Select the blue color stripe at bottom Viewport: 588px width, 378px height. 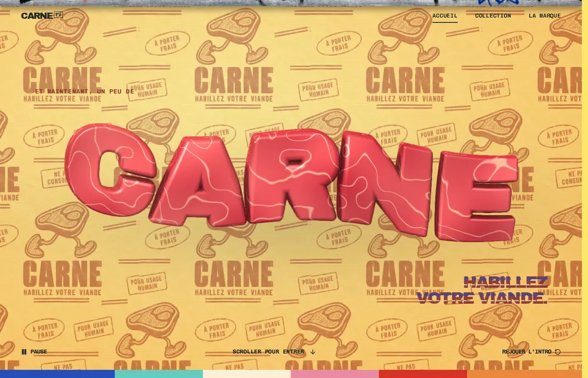(x=57, y=374)
